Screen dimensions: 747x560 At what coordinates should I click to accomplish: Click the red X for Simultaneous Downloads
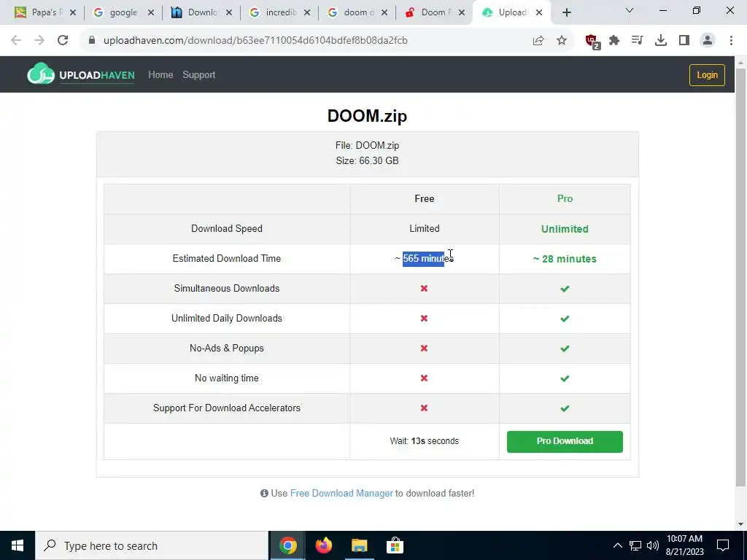tap(424, 289)
